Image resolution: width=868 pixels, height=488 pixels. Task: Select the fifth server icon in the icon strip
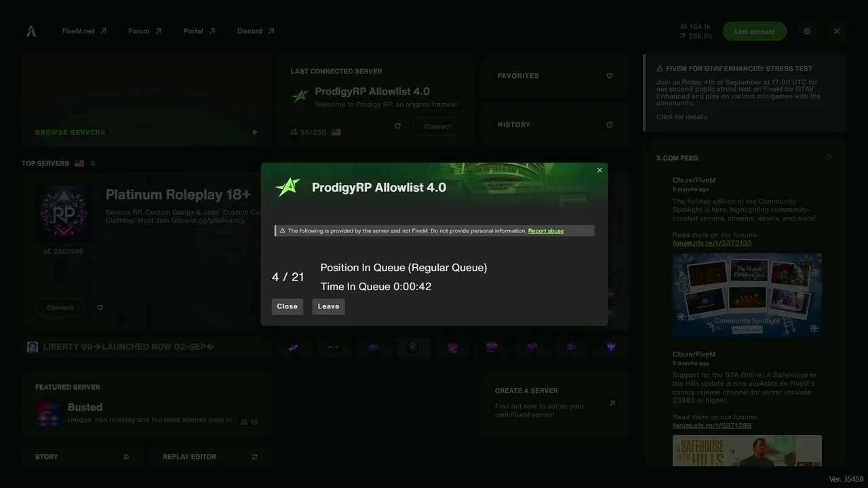click(x=452, y=347)
